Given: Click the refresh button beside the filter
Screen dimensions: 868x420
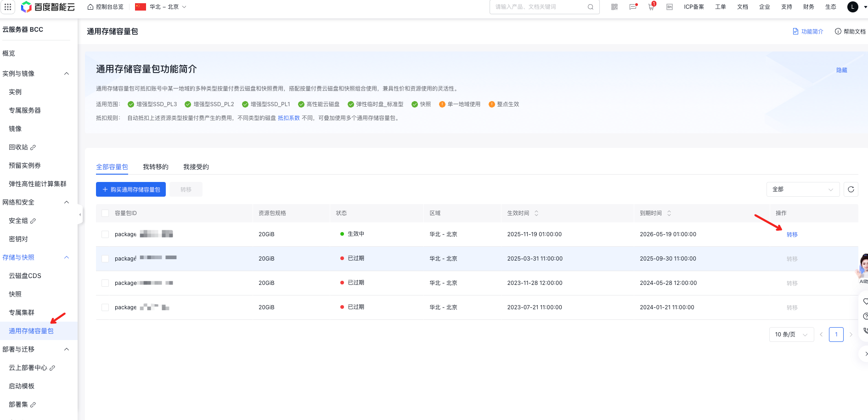Looking at the screenshot, I should (851, 189).
